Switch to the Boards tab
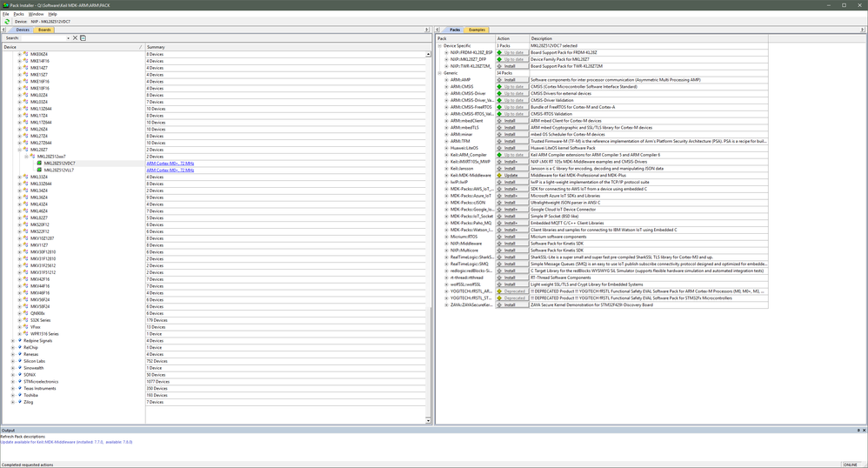The image size is (868, 468). [x=44, y=30]
